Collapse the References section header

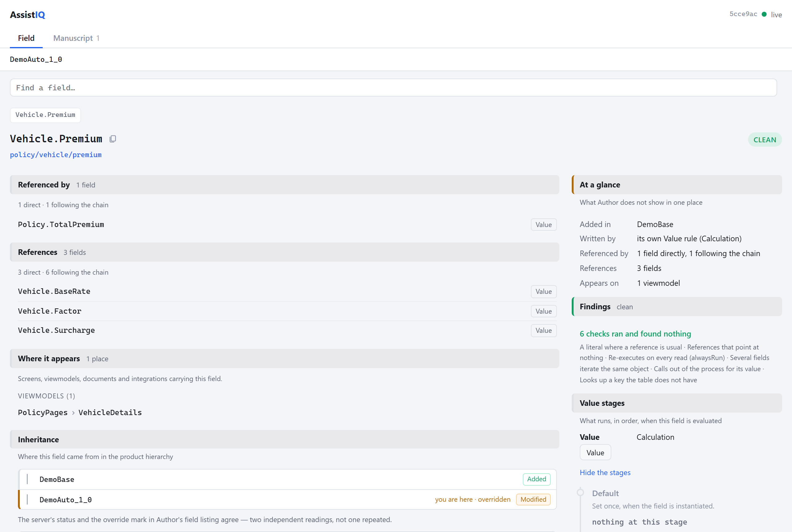coord(284,252)
